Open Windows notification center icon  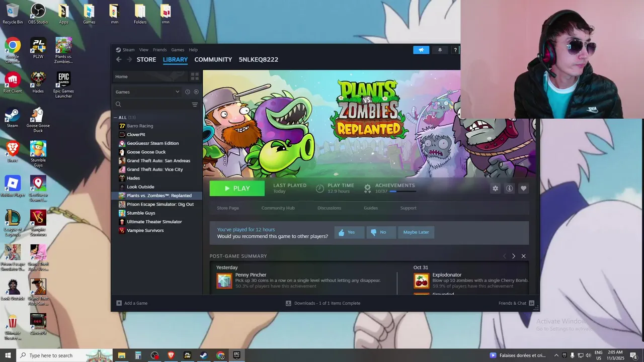(x=633, y=355)
